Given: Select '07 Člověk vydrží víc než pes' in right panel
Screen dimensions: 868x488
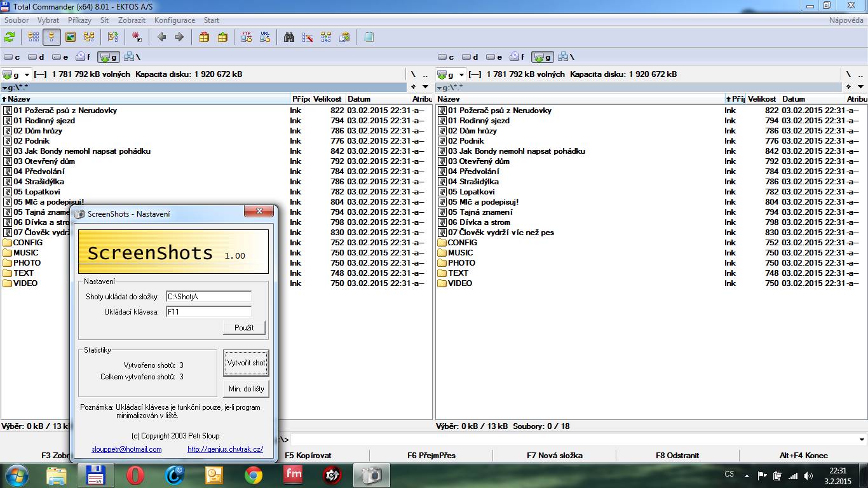Looking at the screenshot, I should pyautogui.click(x=501, y=233).
